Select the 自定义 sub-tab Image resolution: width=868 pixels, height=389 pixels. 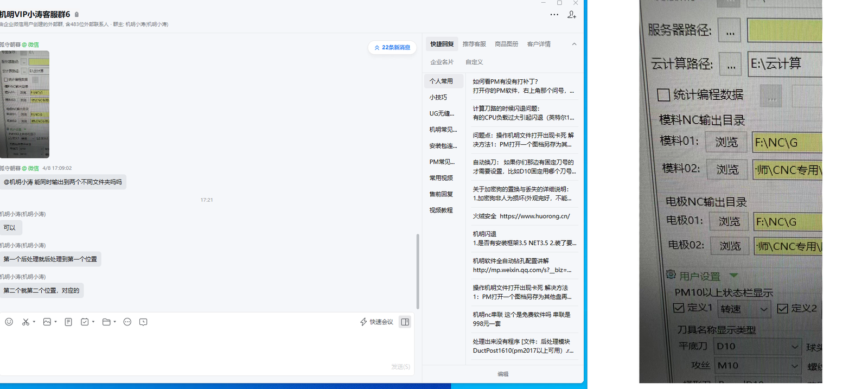click(x=474, y=62)
